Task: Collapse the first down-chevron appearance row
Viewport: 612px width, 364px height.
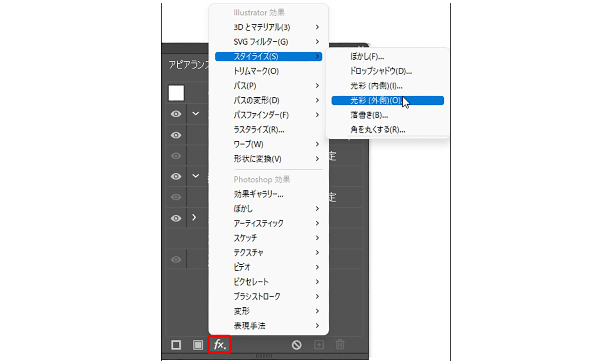Action: [196, 114]
